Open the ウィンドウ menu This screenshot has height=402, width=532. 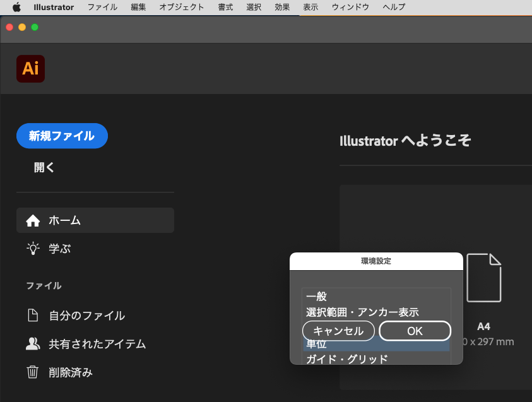click(350, 7)
